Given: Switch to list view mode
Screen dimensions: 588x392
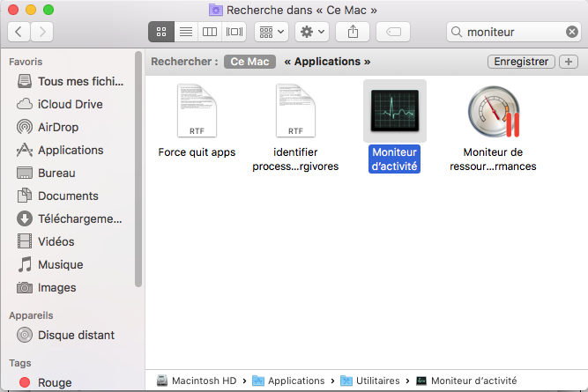Looking at the screenshot, I should [185, 32].
